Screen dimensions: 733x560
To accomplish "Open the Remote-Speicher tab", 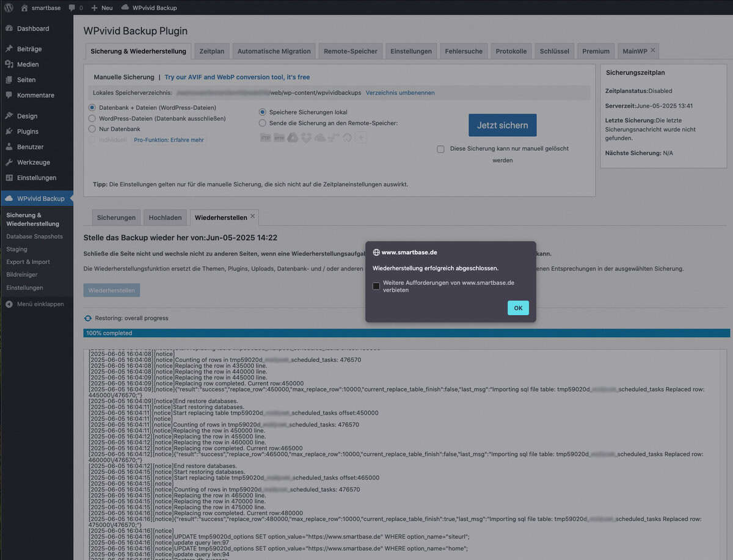I will 351,51.
